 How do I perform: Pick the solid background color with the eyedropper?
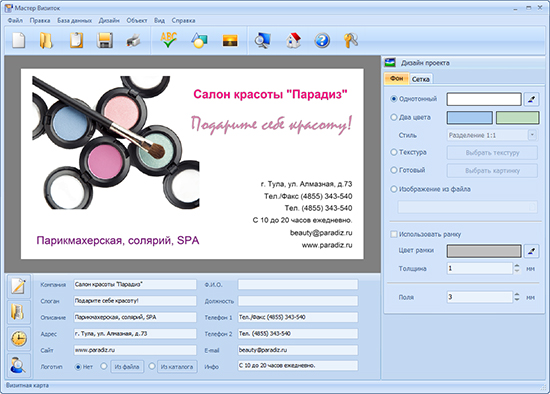point(531,99)
